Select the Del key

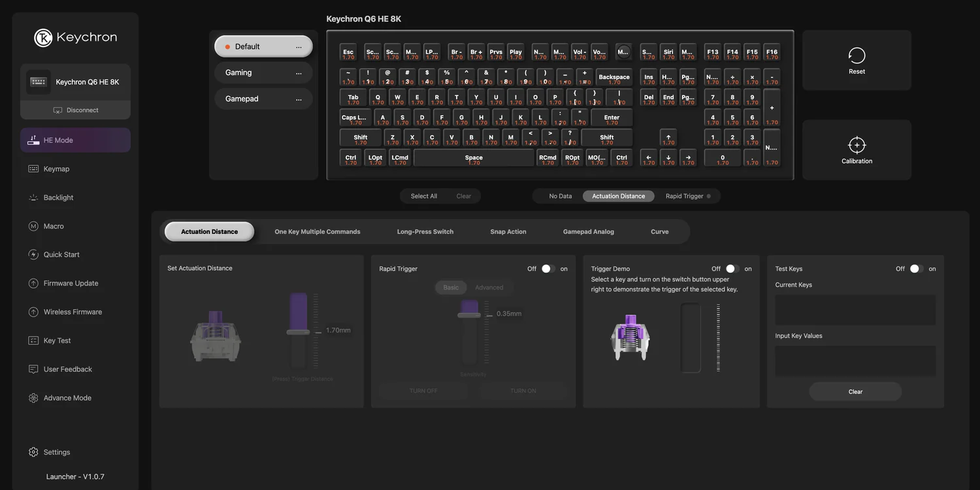click(649, 98)
